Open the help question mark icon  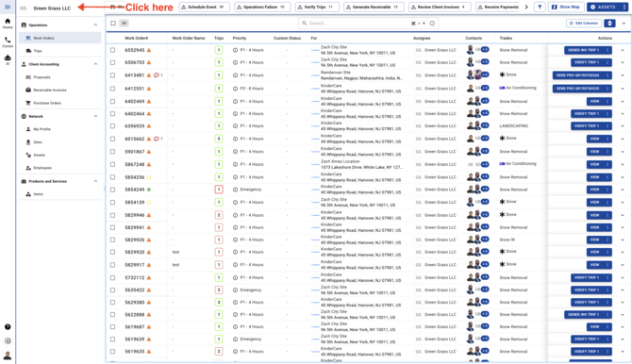click(x=8, y=327)
